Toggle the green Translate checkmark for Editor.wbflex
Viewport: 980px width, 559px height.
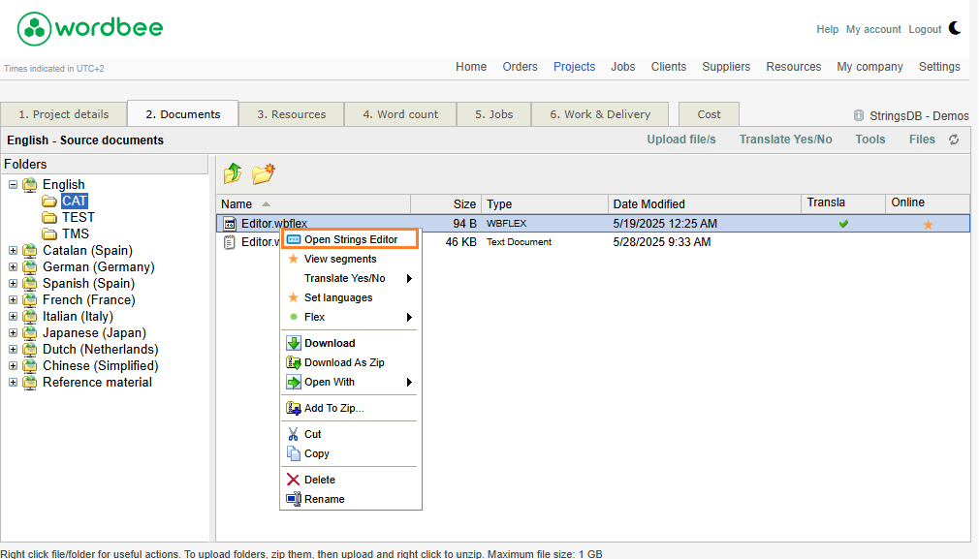pos(843,224)
